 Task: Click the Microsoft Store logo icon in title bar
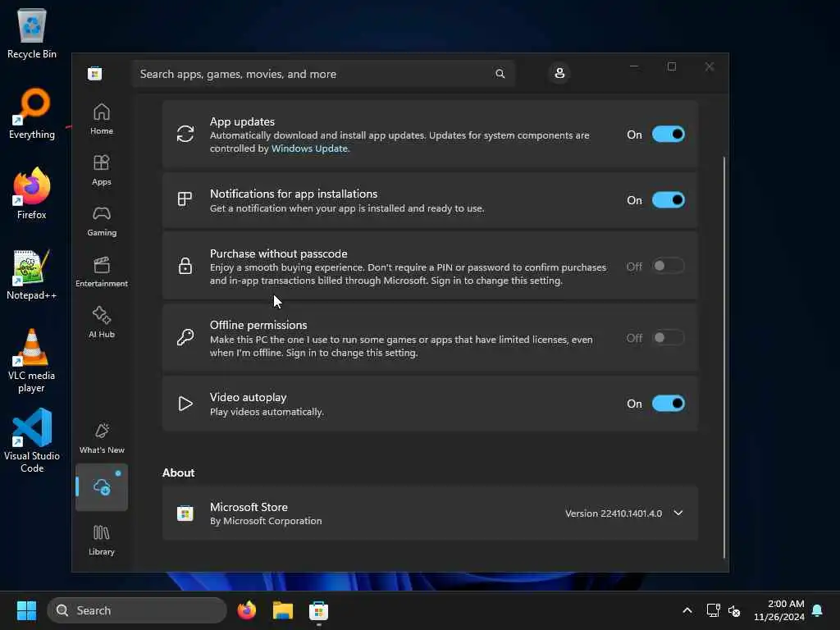[95, 73]
